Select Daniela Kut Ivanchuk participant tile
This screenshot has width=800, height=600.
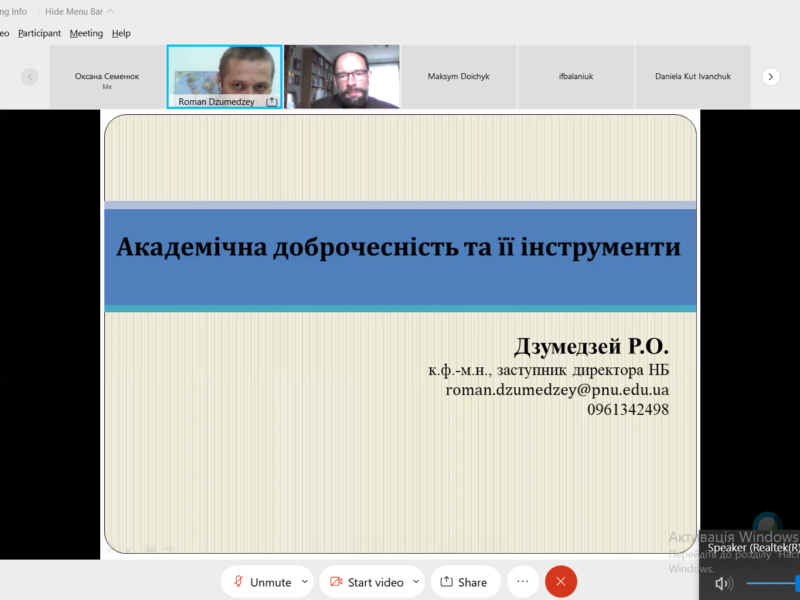click(x=692, y=76)
